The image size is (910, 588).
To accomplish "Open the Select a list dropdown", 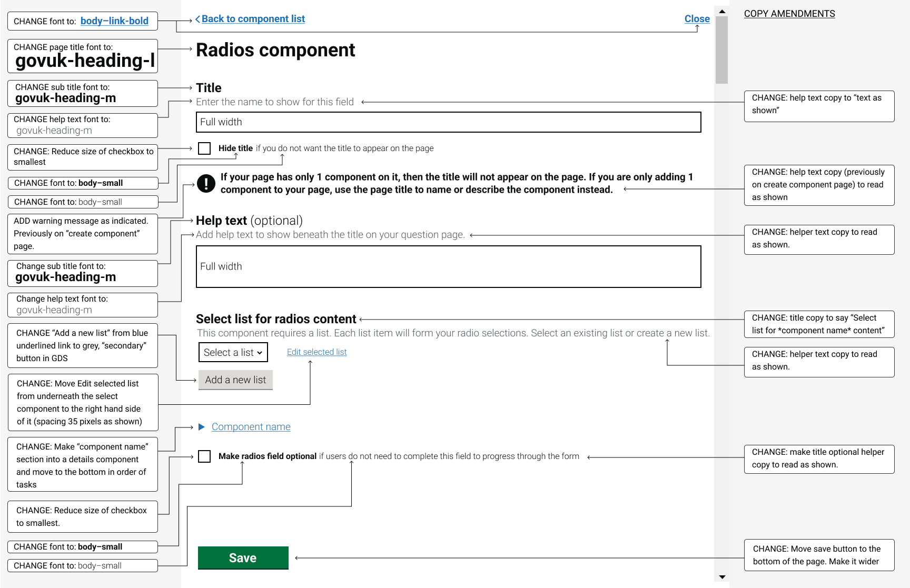I will pyautogui.click(x=233, y=352).
